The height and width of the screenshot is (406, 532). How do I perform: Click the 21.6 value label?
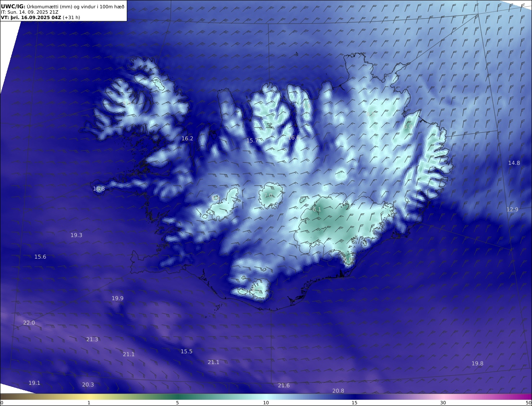[x=284, y=386]
